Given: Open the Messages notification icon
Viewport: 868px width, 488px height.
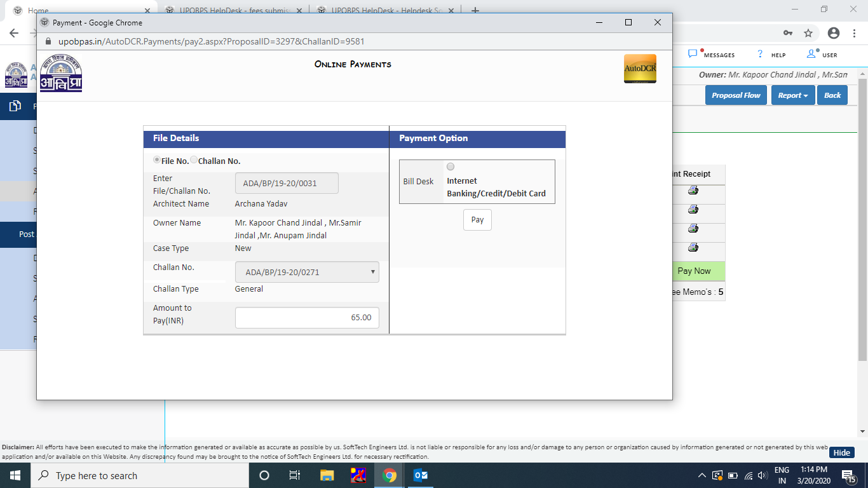Looking at the screenshot, I should 693,54.
